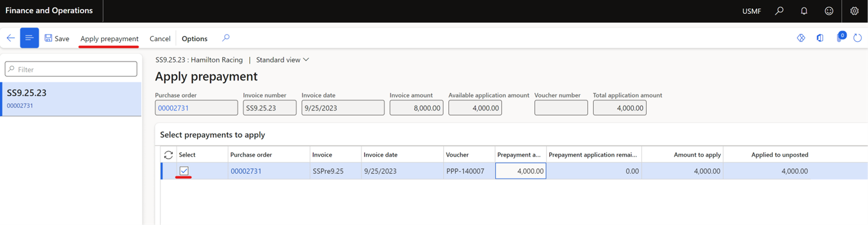Click the back arrow icon
868x225 pixels.
tap(11, 38)
